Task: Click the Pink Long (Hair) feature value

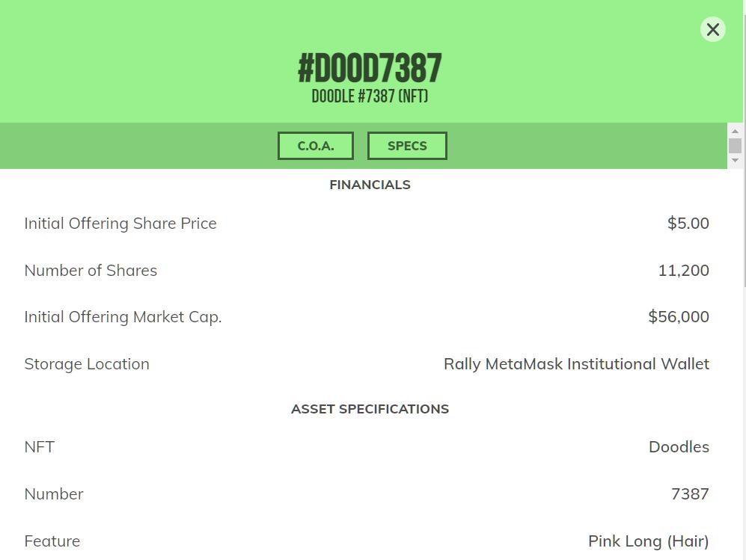Action: tap(648, 541)
